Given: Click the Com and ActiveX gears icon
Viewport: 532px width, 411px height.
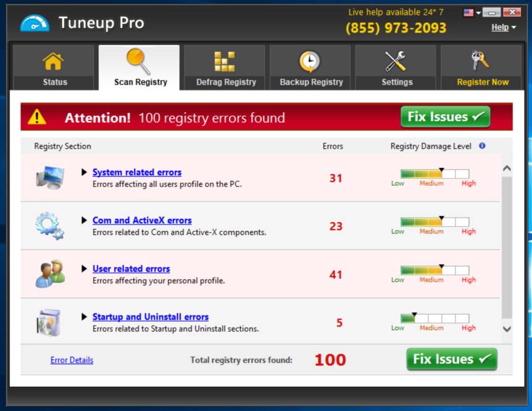Looking at the screenshot, I should [x=49, y=226].
